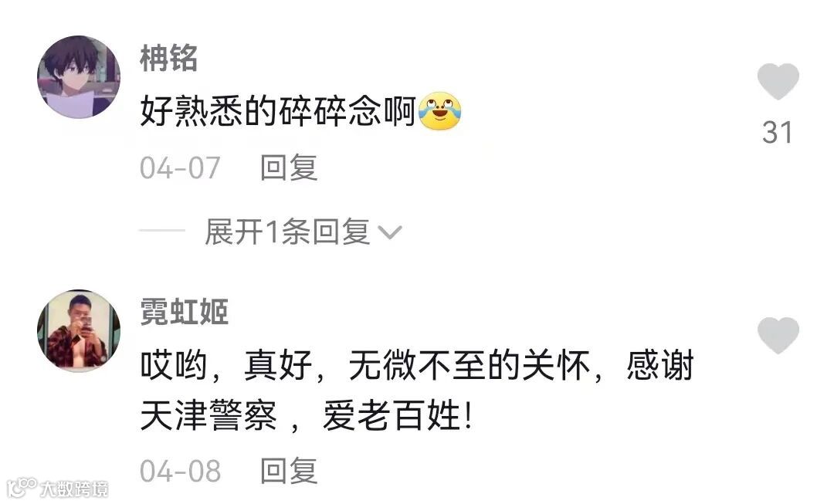Viewport: 834px width, 504px height.
Task: Click the 04-08 timestamp
Action: click(180, 471)
